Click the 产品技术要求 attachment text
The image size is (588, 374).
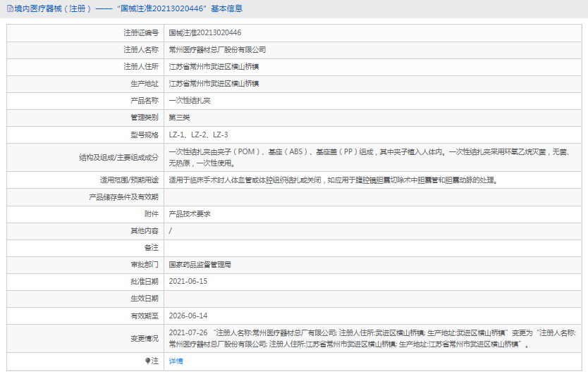(190, 214)
